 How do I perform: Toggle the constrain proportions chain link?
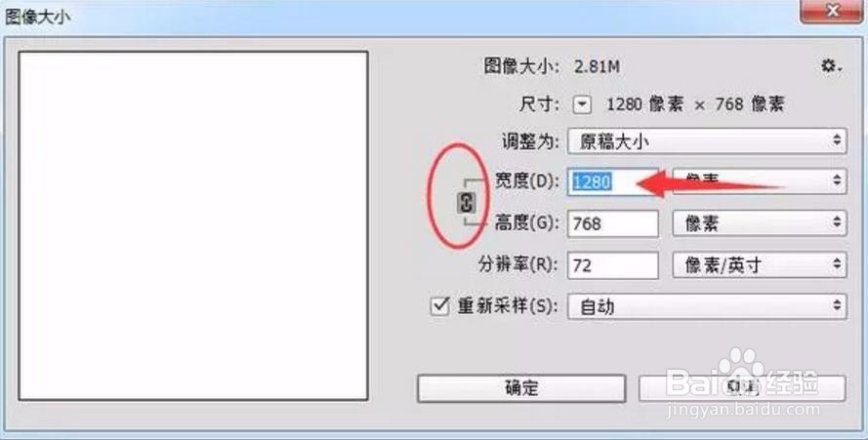coord(467,203)
